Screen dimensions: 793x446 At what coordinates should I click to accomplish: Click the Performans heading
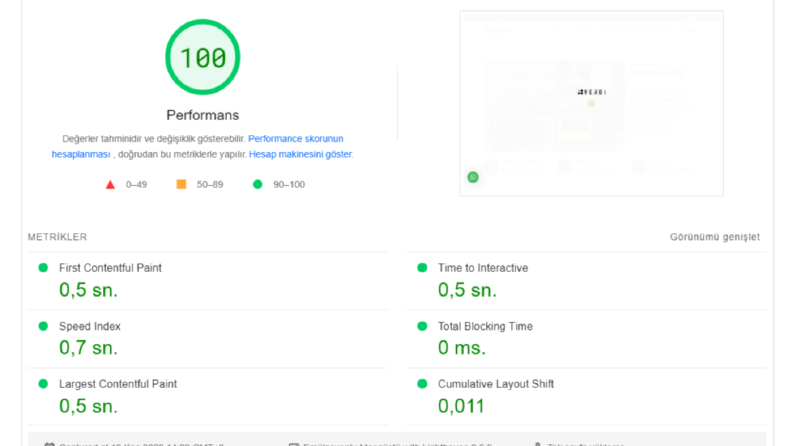203,115
